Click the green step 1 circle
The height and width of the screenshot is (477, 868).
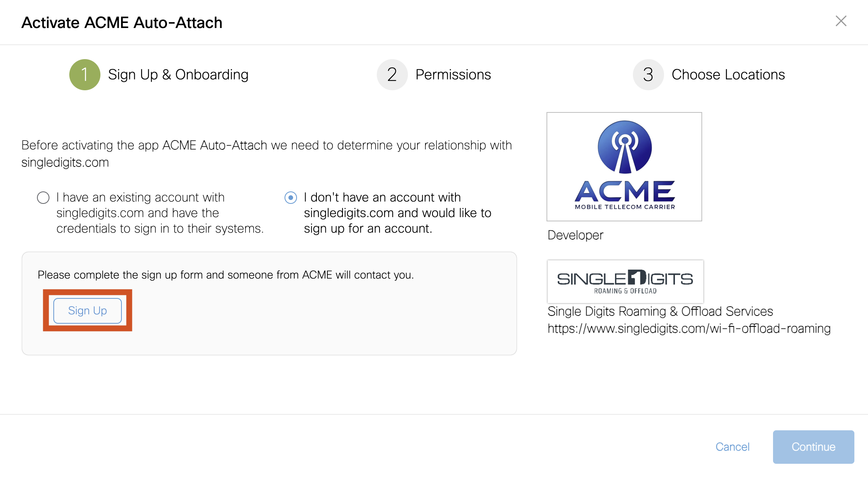[x=84, y=75]
